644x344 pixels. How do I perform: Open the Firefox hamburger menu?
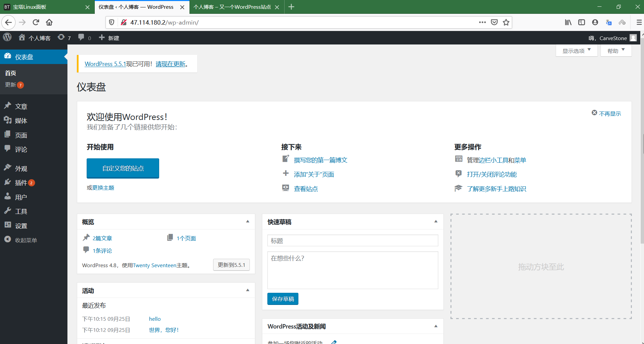tap(639, 22)
